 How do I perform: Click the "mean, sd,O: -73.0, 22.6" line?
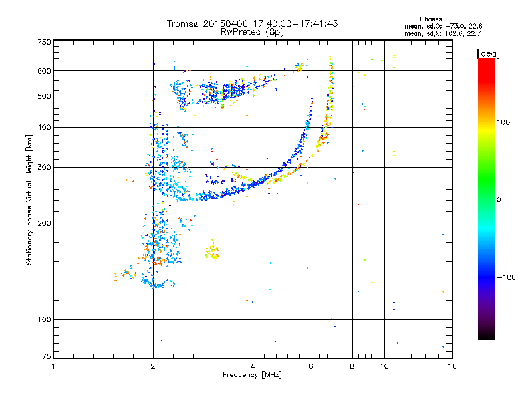(x=443, y=26)
